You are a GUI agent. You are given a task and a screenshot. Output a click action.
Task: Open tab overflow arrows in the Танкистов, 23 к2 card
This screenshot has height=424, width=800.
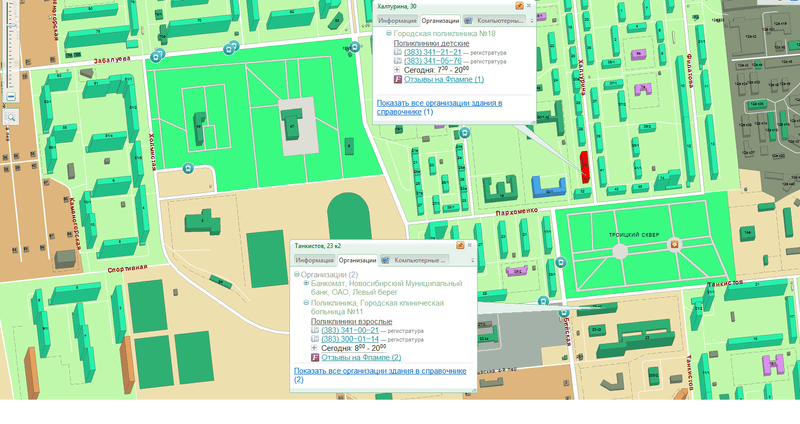pos(472,260)
